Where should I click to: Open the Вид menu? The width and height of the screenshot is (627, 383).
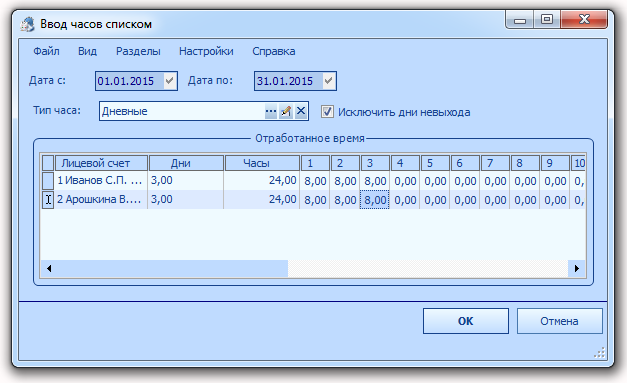point(87,51)
